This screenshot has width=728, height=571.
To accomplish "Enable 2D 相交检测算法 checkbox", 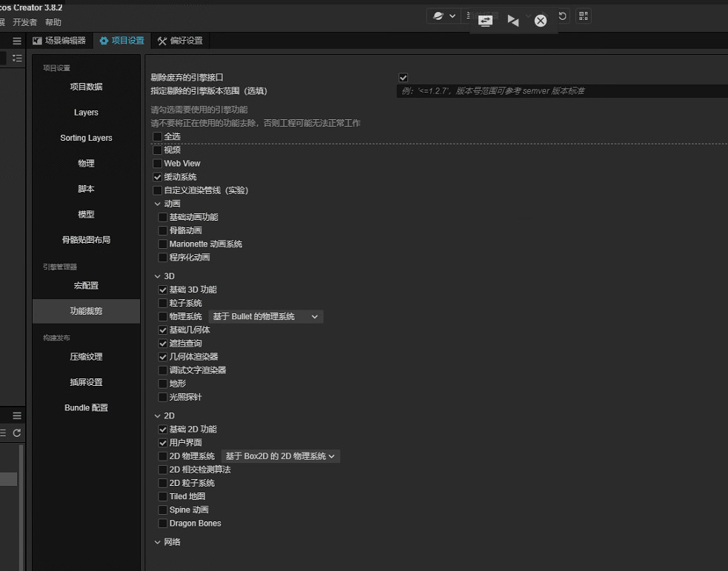I will tap(162, 470).
